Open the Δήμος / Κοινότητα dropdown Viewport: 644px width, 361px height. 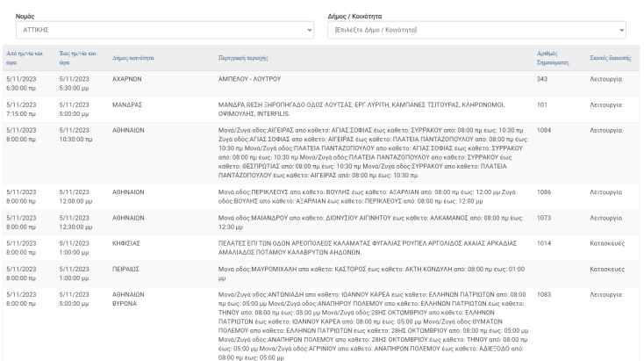(476, 31)
